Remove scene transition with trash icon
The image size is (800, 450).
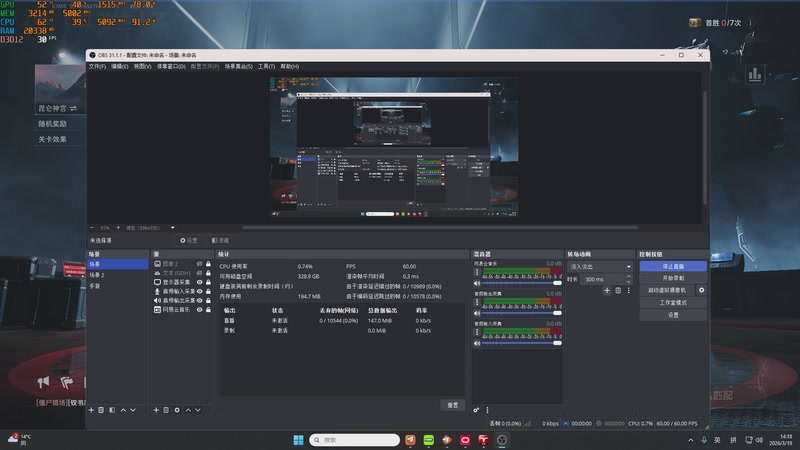(618, 290)
